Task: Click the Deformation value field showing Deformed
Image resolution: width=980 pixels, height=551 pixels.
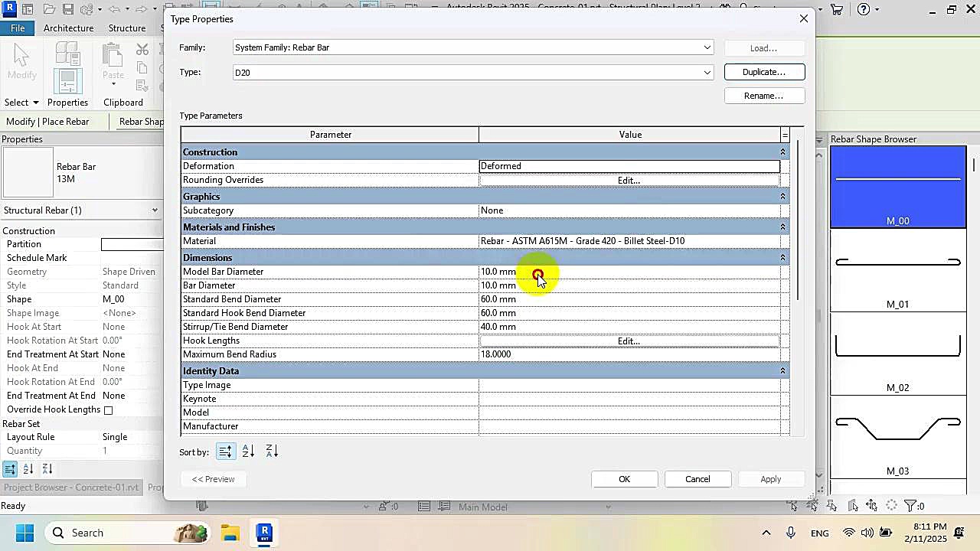Action: coord(629,166)
